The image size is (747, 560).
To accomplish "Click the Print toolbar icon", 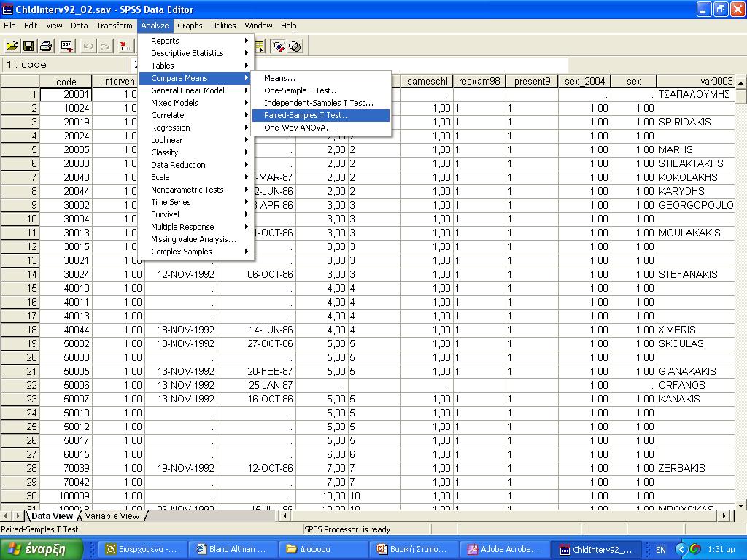I will coord(46,46).
